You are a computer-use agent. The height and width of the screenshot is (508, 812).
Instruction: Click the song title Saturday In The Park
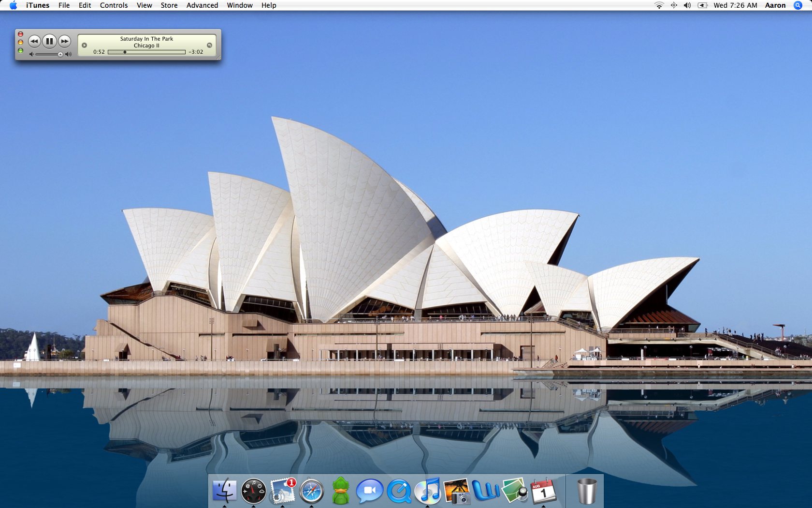(x=146, y=39)
